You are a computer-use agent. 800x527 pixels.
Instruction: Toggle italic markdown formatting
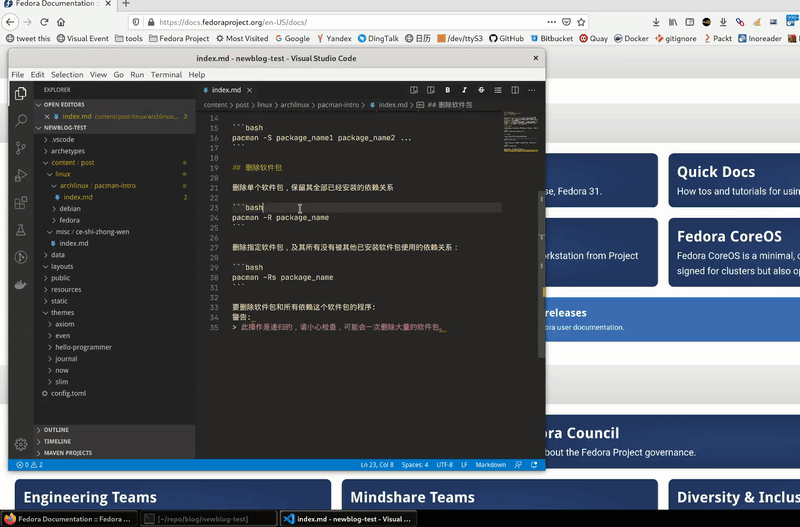click(x=464, y=90)
